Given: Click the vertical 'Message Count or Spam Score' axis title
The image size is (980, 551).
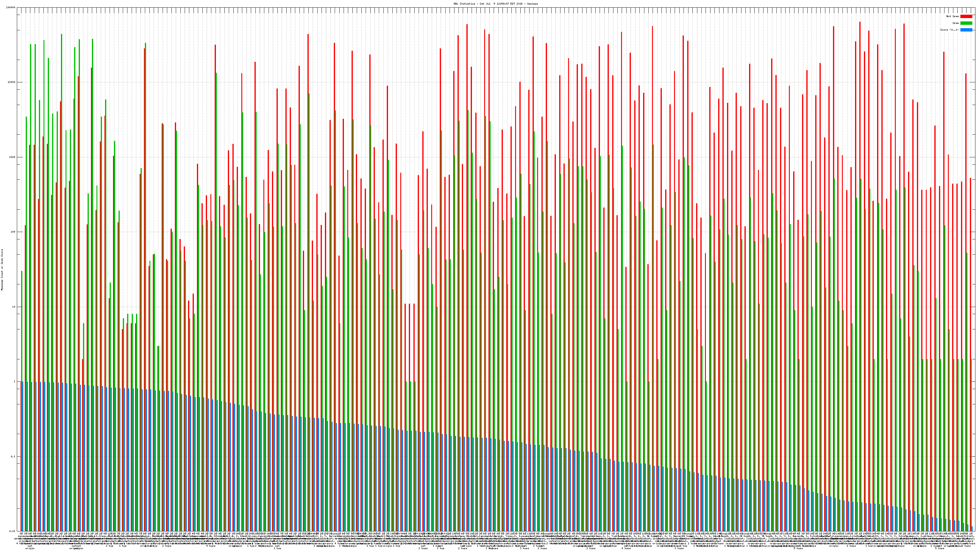Looking at the screenshot, I should (x=2, y=270).
